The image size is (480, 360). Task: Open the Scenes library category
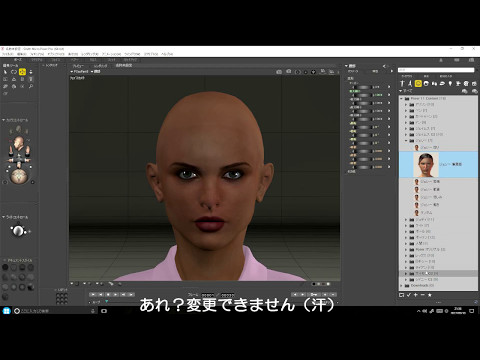coord(474,83)
